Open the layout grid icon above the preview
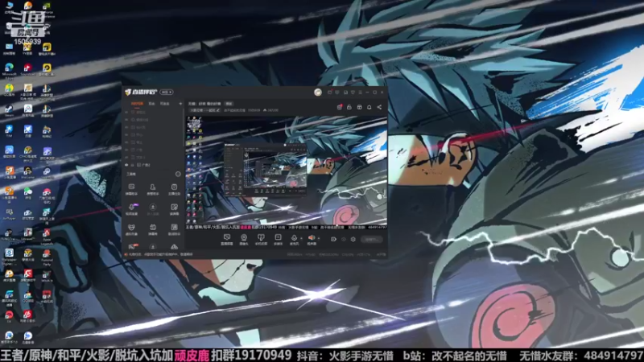Screen dimensions: 644x362 click(x=359, y=107)
